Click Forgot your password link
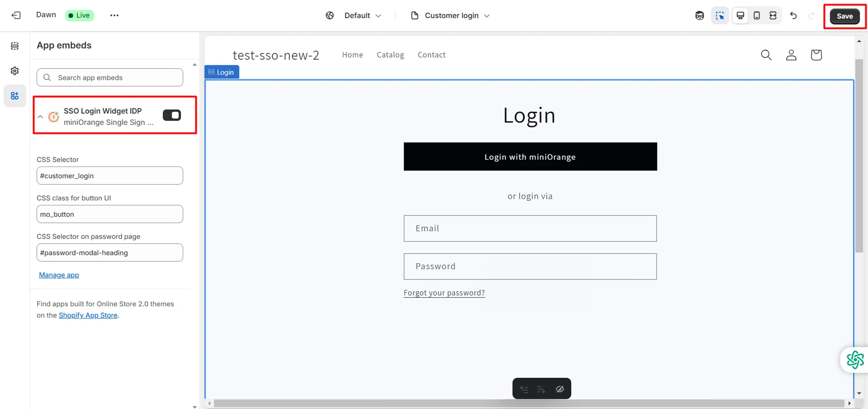This screenshot has width=868, height=409. tap(444, 293)
